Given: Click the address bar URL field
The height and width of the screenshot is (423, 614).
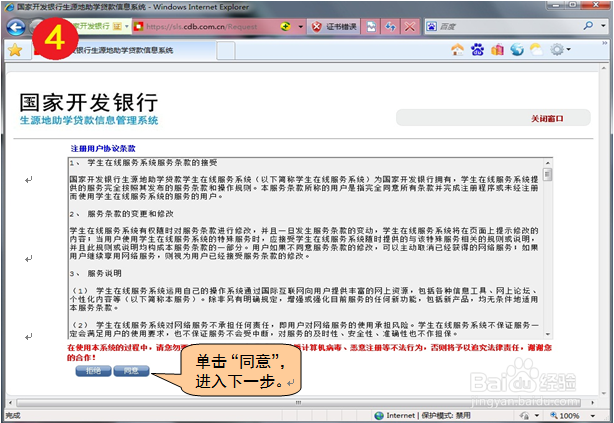Looking at the screenshot, I should (x=207, y=27).
